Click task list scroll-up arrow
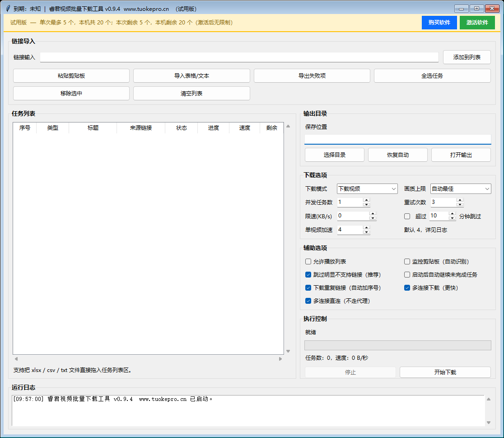Screen dimensions: 504x438 pyautogui.click(x=288, y=126)
